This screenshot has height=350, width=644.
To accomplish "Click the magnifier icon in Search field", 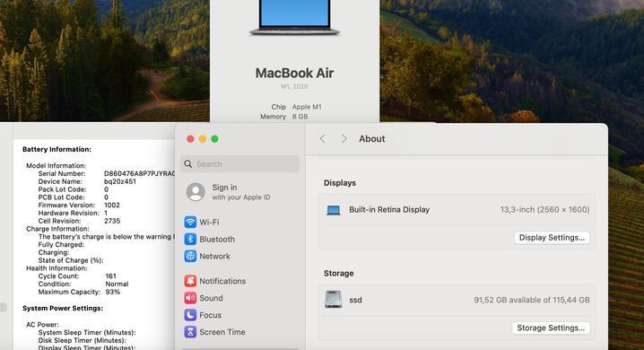I will (188, 164).
